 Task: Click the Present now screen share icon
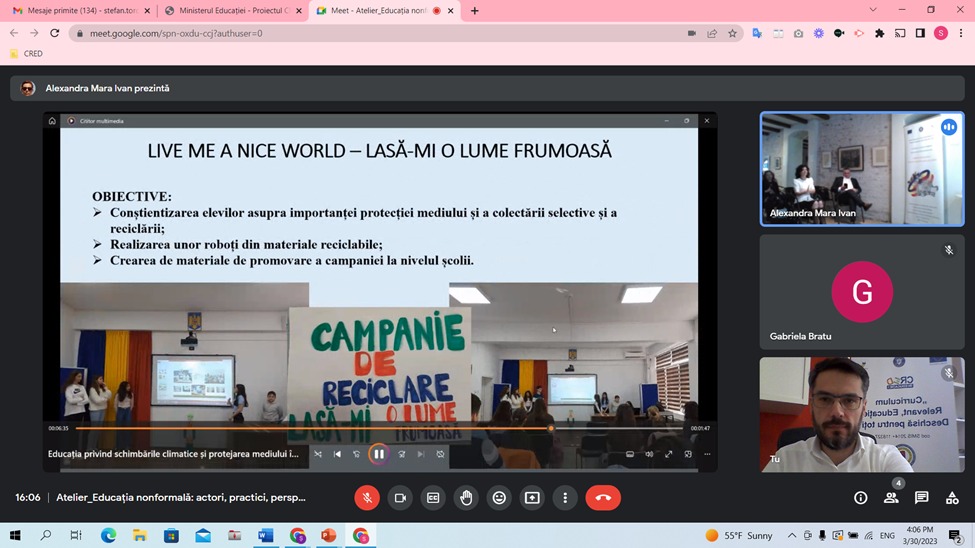point(532,498)
